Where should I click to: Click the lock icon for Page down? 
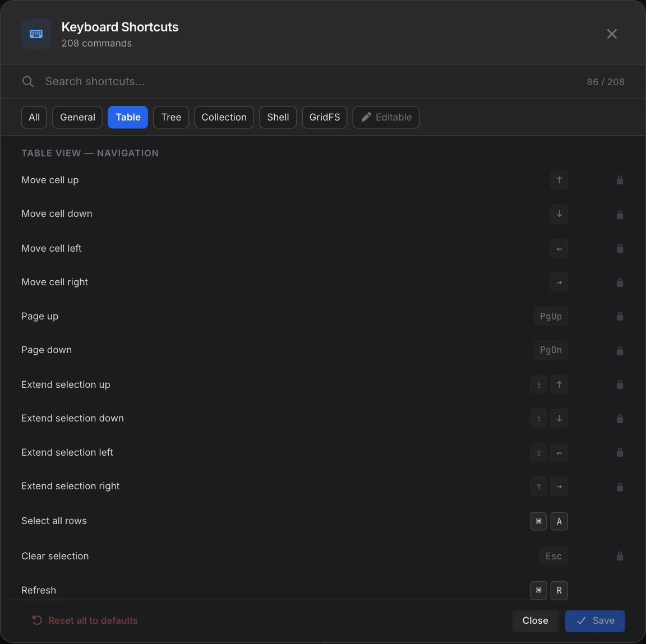click(620, 350)
